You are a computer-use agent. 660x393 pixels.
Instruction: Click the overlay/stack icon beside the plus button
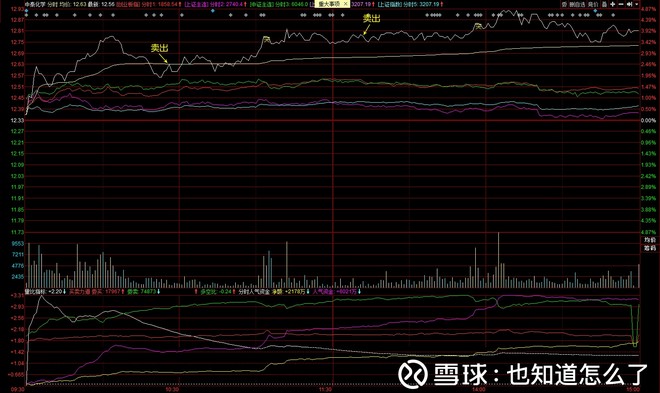604,4
